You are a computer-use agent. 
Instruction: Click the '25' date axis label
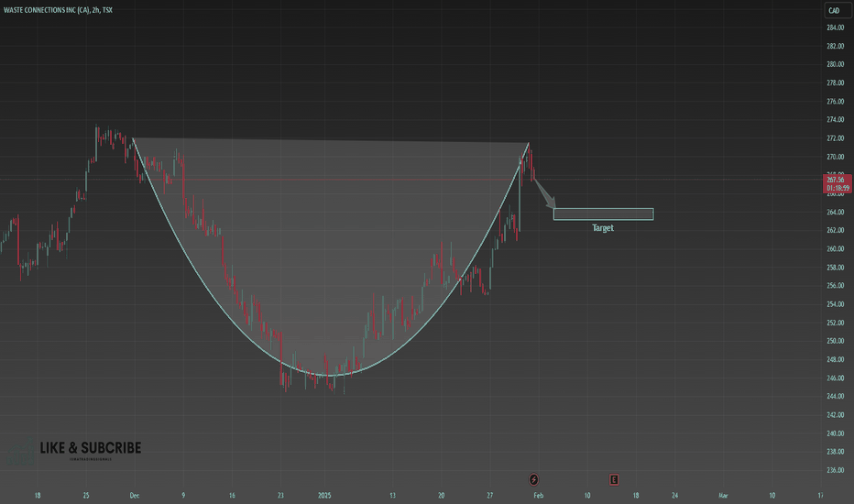coord(86,495)
